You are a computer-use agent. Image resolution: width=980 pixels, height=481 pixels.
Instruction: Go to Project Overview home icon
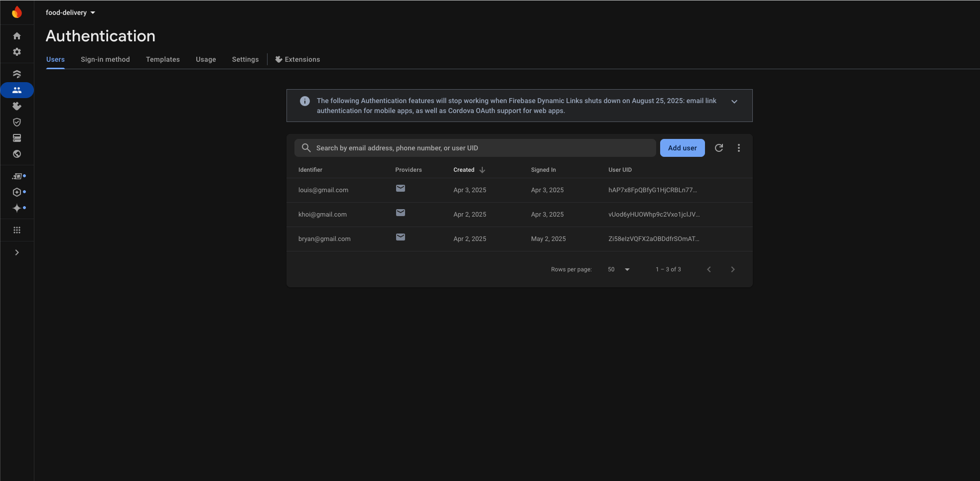pos(17,36)
